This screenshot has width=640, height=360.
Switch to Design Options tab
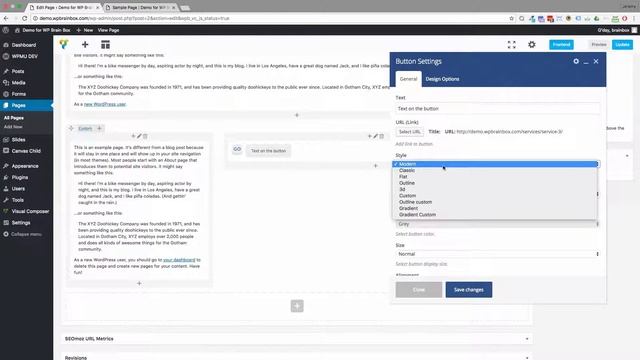tap(442, 79)
